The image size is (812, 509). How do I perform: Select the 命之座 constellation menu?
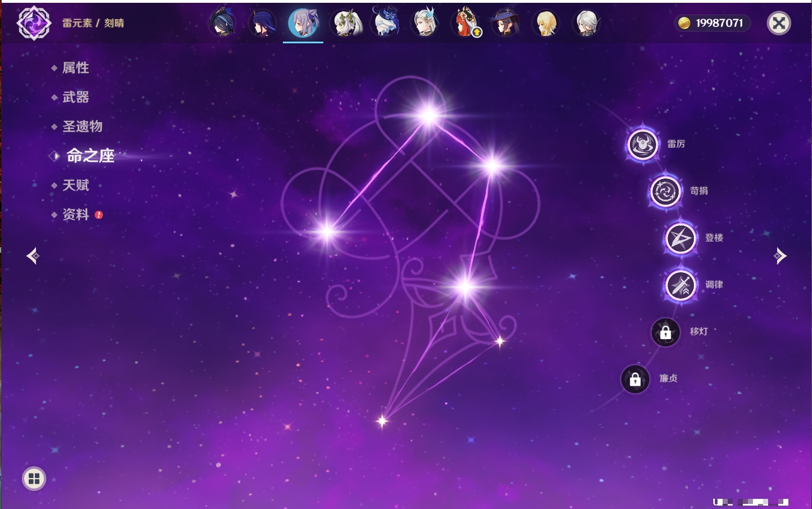(x=90, y=156)
